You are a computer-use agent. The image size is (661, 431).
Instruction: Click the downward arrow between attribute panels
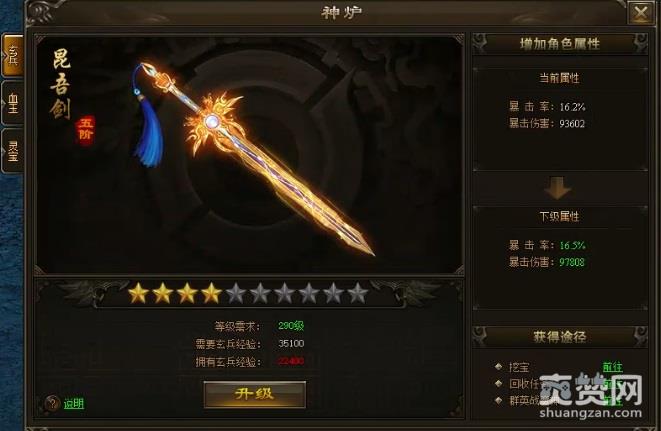click(558, 188)
